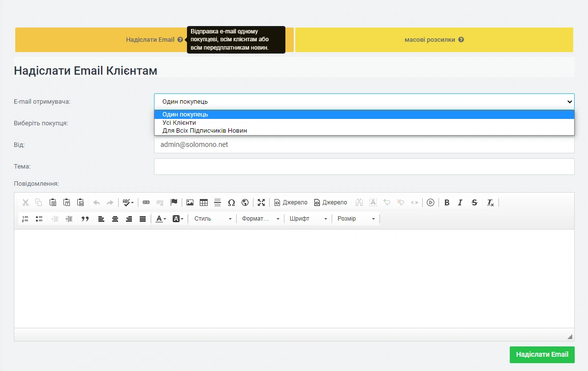The image size is (588, 371).
Task: Toggle italic text style
Action: point(460,202)
